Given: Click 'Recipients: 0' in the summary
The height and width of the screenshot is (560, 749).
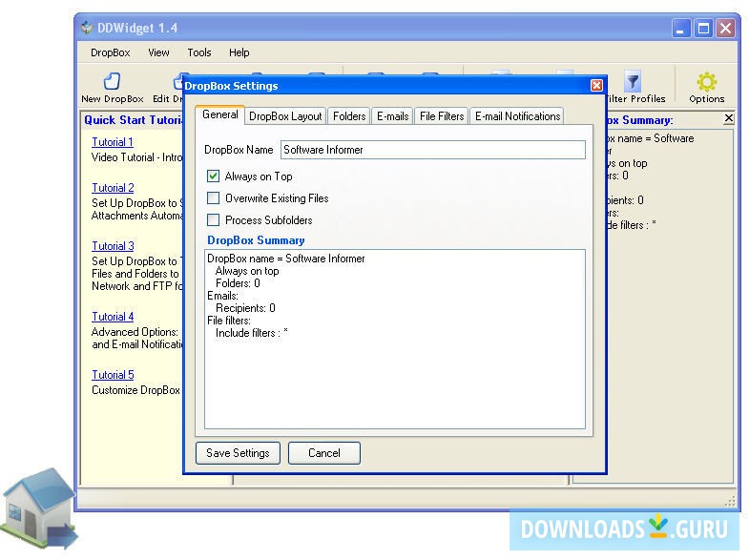Looking at the screenshot, I should pos(245,308).
